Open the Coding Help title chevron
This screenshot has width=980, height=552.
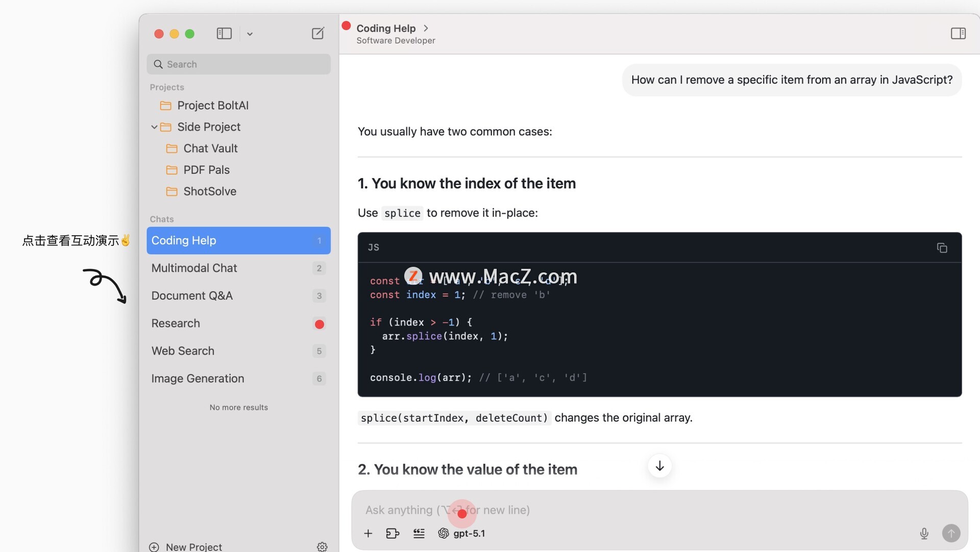click(426, 29)
